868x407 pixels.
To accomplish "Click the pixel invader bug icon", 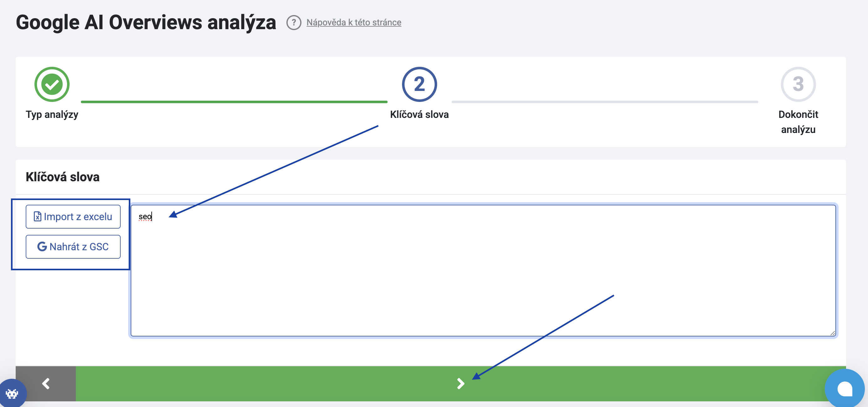I will pyautogui.click(x=12, y=393).
